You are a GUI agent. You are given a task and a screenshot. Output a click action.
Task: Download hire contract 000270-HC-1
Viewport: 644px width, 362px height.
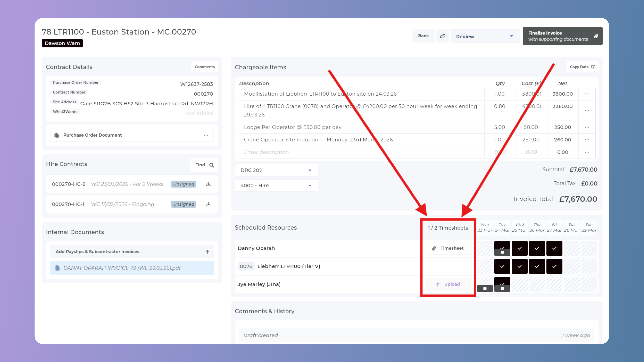[x=208, y=204]
